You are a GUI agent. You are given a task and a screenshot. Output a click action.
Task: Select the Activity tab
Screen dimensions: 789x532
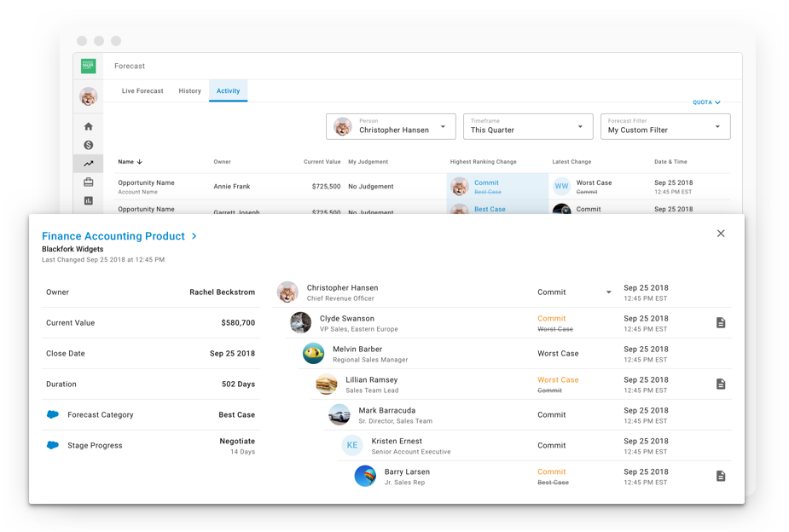pyautogui.click(x=228, y=91)
